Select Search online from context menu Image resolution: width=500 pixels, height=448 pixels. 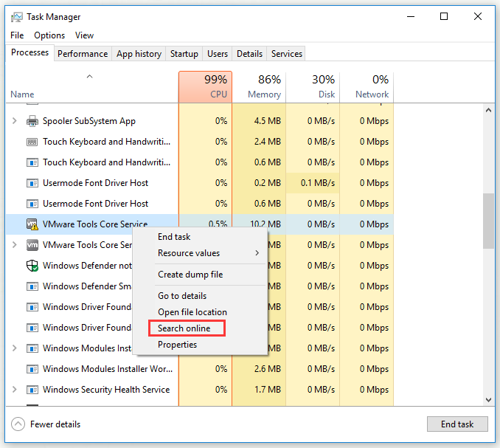pos(184,328)
